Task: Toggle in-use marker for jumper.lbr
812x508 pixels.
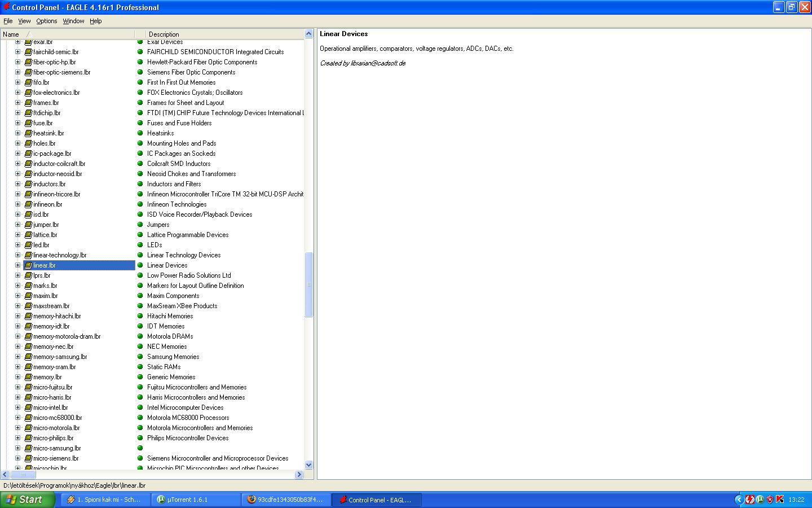Action: [x=140, y=225]
